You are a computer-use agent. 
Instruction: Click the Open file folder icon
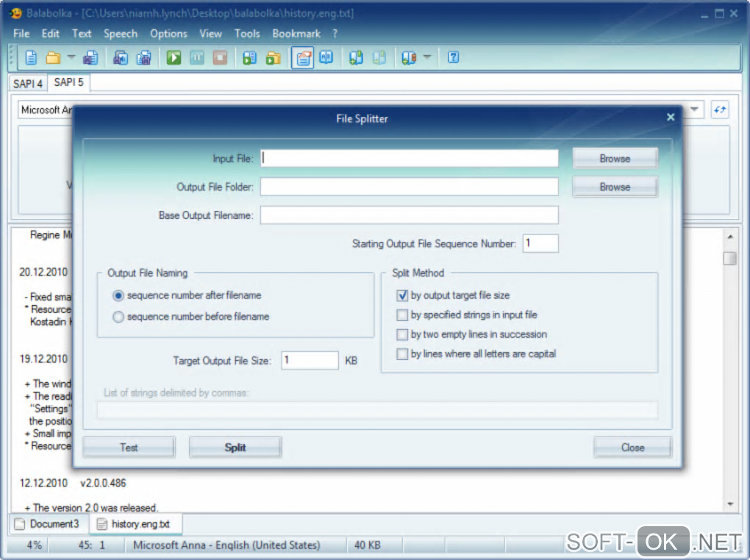(x=53, y=58)
